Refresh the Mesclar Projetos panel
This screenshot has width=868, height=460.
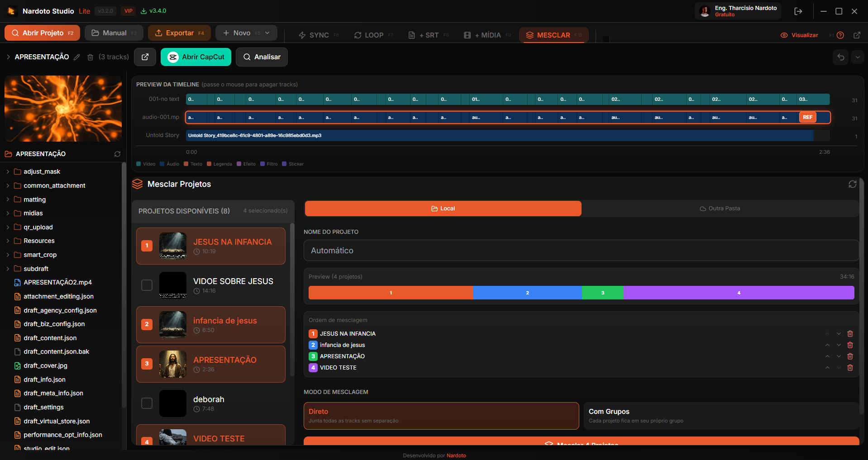852,184
